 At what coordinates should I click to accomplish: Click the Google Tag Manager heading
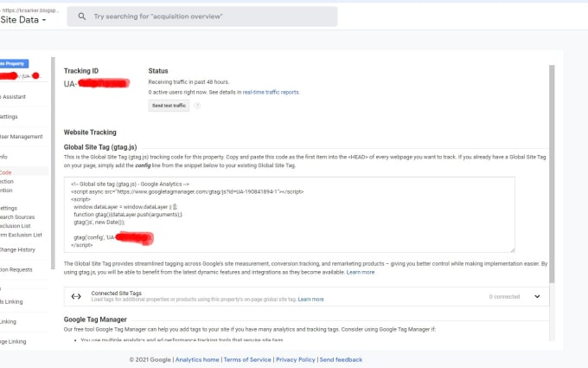coord(95,320)
